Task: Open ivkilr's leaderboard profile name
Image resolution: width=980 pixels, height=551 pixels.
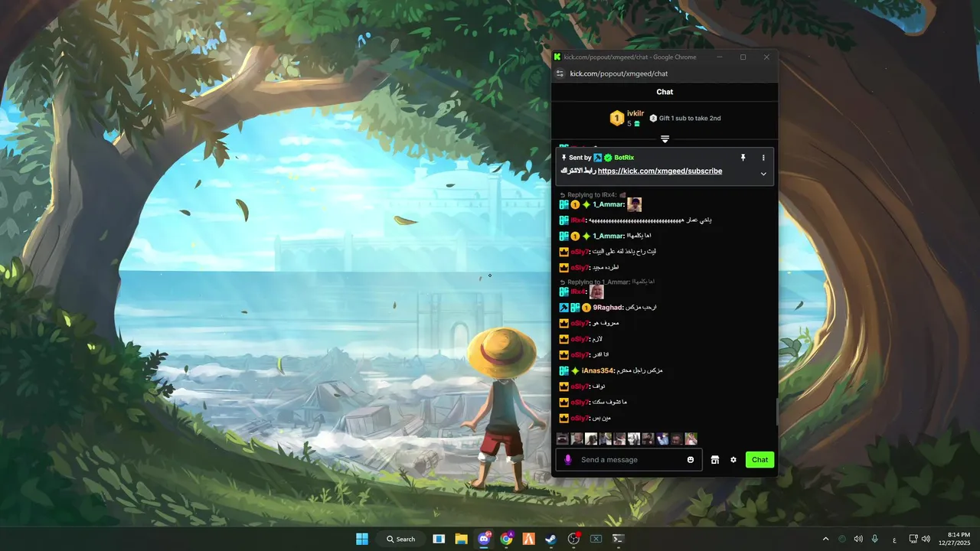Action: pos(635,113)
